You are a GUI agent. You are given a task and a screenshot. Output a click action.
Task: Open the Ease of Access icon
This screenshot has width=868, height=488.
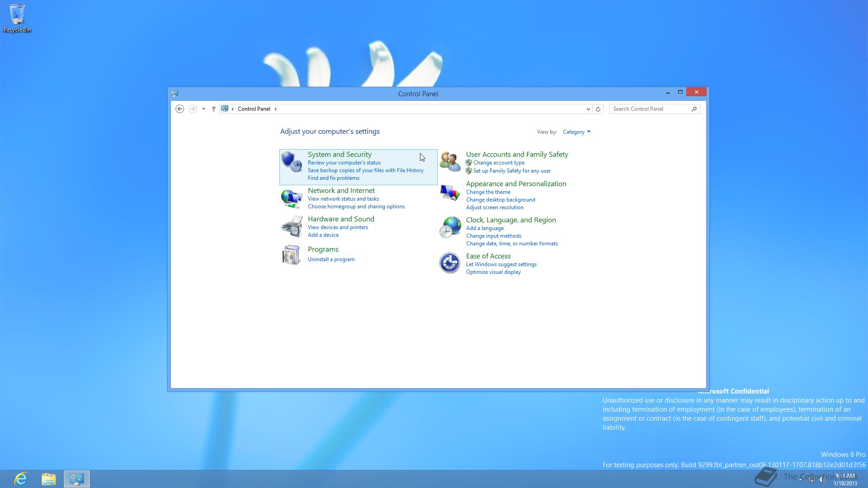click(450, 263)
